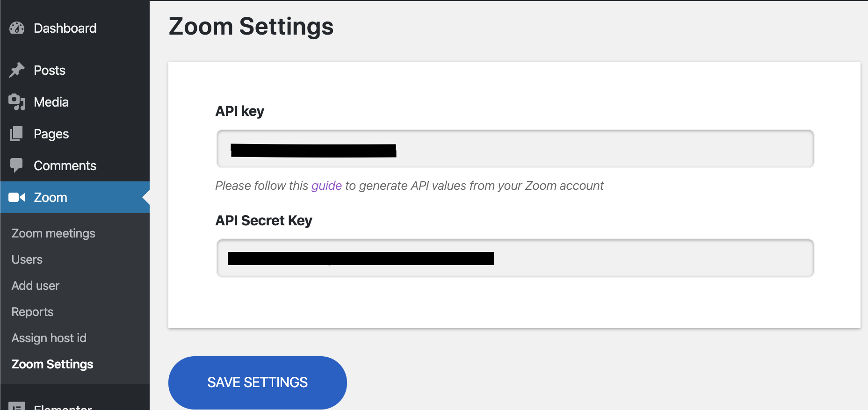Click the Media library icon
The image size is (868, 410).
[17, 102]
